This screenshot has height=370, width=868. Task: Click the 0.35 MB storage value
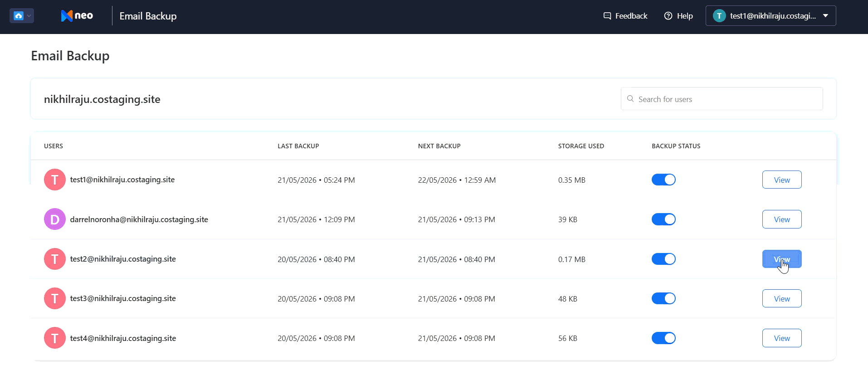572,180
